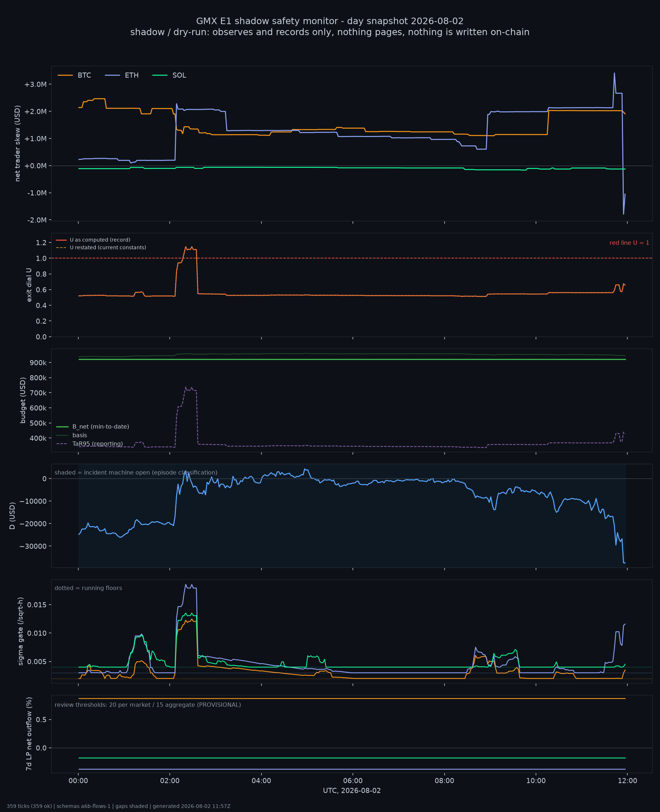Click the +2.0M skew axis tick
The height and width of the screenshot is (812, 660).
click(x=36, y=111)
